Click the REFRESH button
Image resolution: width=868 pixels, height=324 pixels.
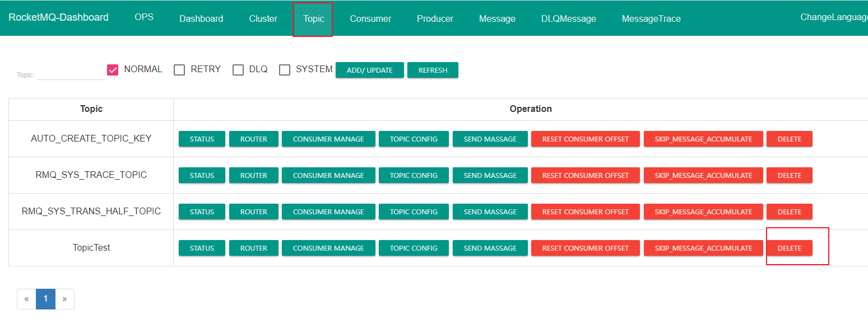point(433,70)
